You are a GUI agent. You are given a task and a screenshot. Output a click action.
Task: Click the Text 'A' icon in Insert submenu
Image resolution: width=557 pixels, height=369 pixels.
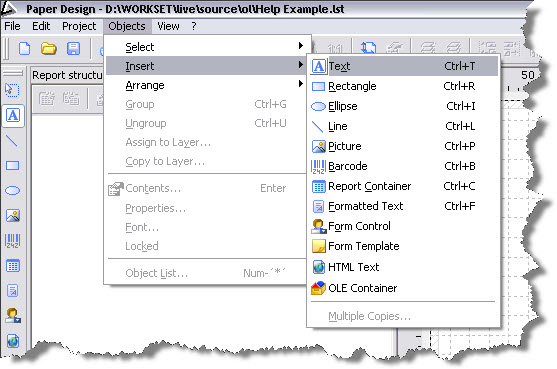tap(318, 66)
